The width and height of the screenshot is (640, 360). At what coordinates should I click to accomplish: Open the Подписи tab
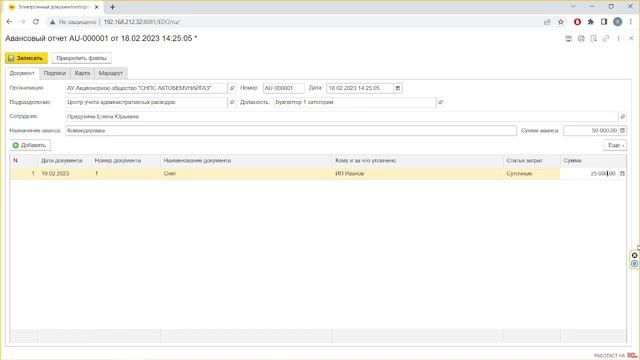(55, 73)
